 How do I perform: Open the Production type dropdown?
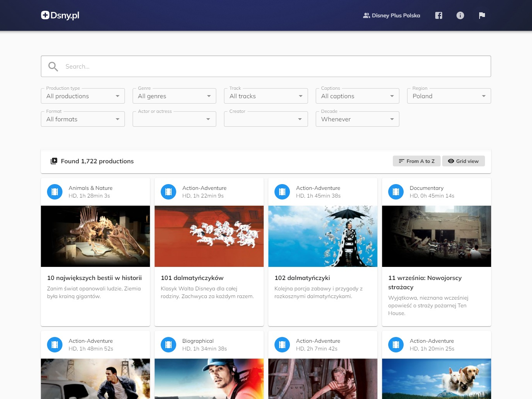point(83,96)
